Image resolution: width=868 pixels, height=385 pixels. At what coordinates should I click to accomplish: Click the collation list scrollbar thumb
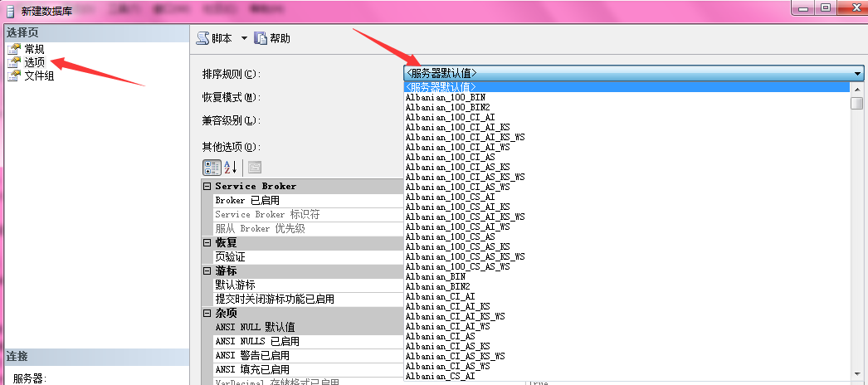(x=857, y=103)
